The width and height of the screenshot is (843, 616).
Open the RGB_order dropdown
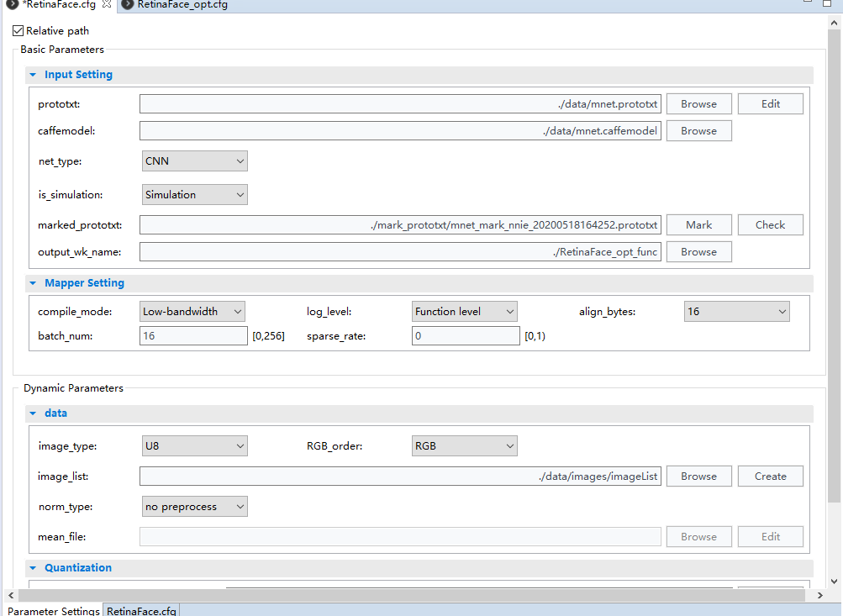(464, 446)
